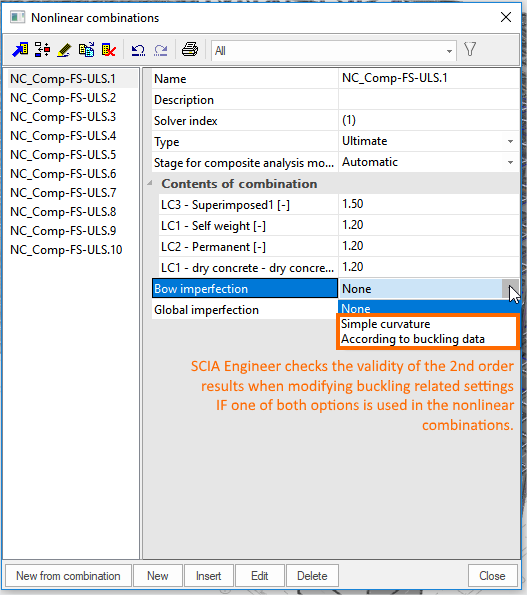Click the Delete button
This screenshot has width=527, height=595.
pyautogui.click(x=312, y=576)
